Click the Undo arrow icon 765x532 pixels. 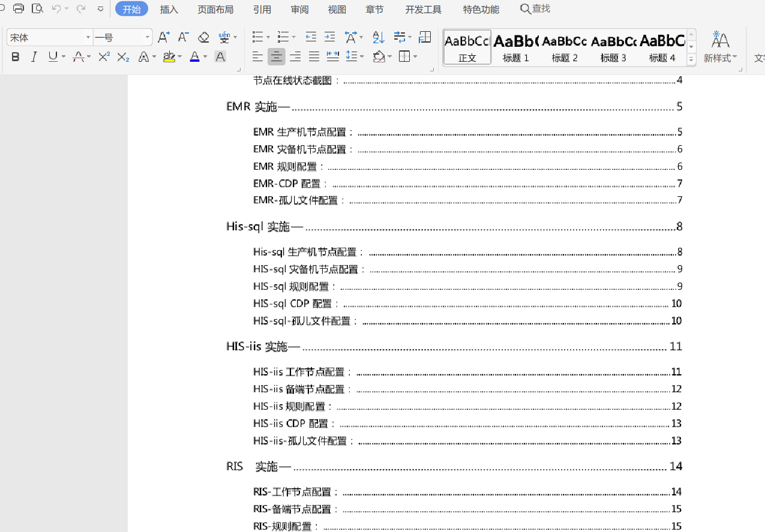tap(56, 8)
